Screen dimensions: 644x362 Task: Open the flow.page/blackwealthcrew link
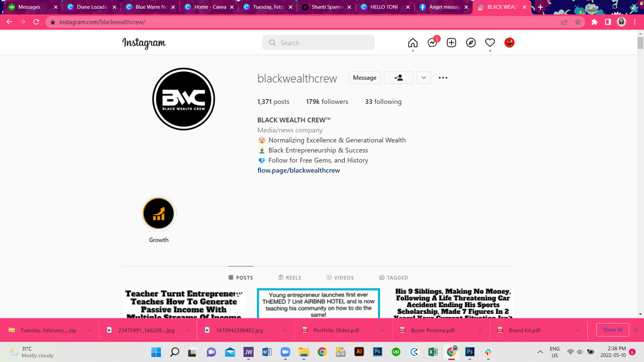[299, 170]
